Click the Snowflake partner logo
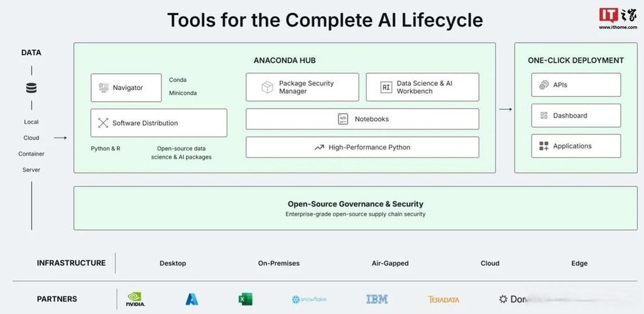 click(x=309, y=300)
